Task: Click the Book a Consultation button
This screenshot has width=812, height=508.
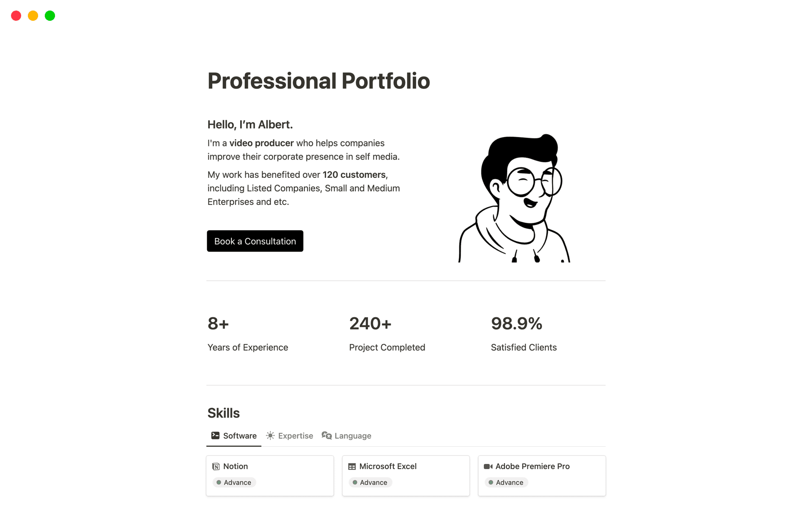Action: (255, 241)
